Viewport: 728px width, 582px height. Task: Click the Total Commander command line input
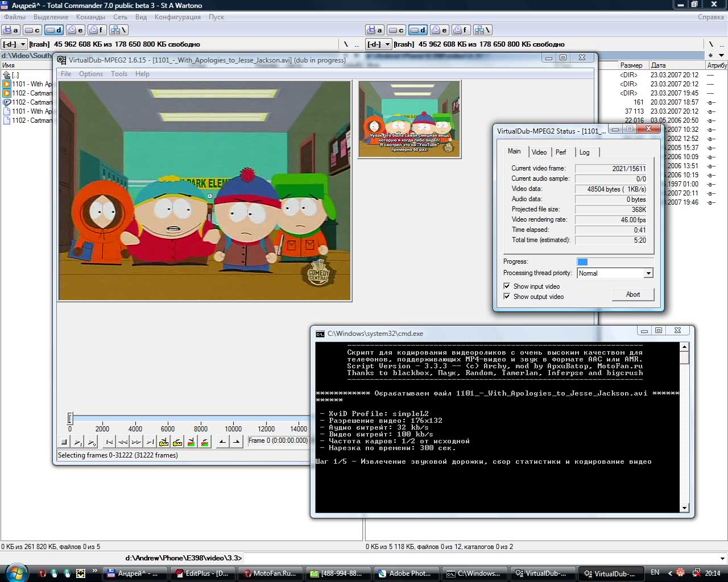click(481, 558)
